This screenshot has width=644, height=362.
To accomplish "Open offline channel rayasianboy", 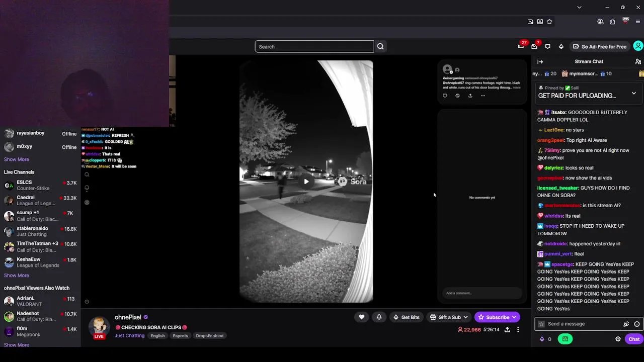I will point(40,133).
